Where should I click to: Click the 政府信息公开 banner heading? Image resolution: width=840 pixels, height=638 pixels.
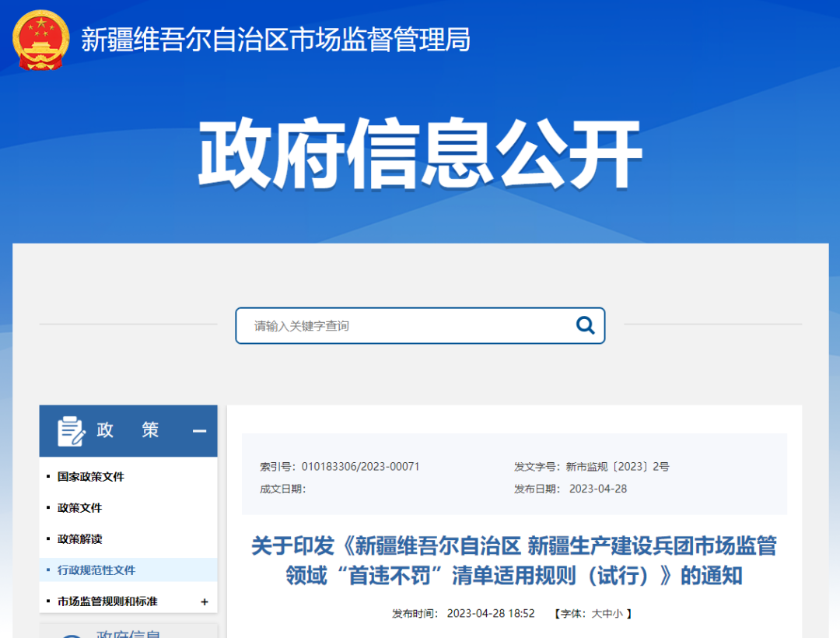420,154
